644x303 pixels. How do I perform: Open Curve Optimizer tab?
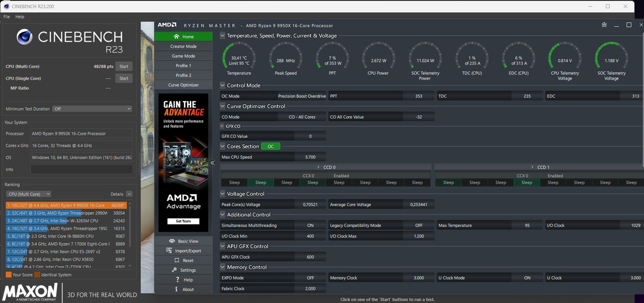pyautogui.click(x=184, y=85)
